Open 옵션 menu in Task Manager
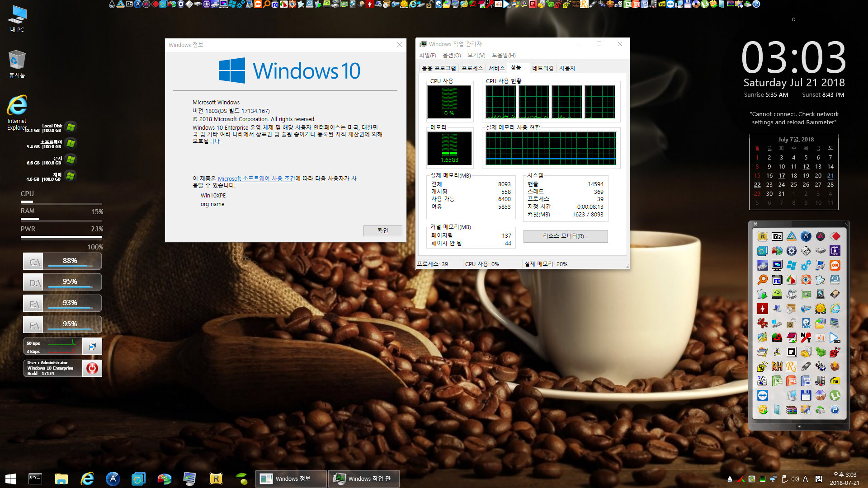 point(451,55)
